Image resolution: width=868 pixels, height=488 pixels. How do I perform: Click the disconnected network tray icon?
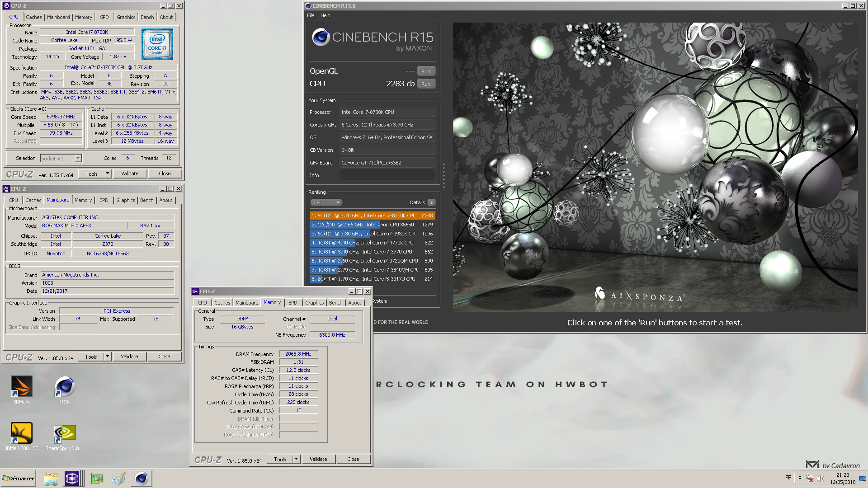coord(810,479)
